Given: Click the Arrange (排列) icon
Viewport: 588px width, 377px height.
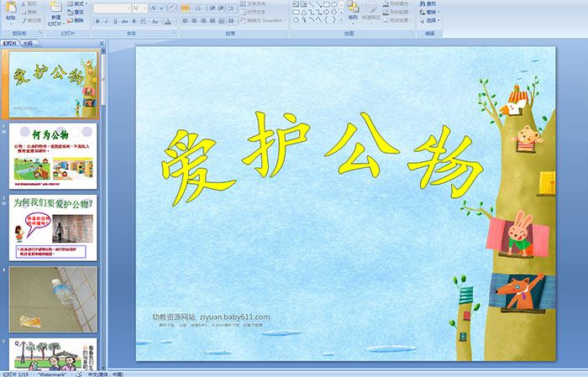Looking at the screenshot, I should [x=352, y=10].
